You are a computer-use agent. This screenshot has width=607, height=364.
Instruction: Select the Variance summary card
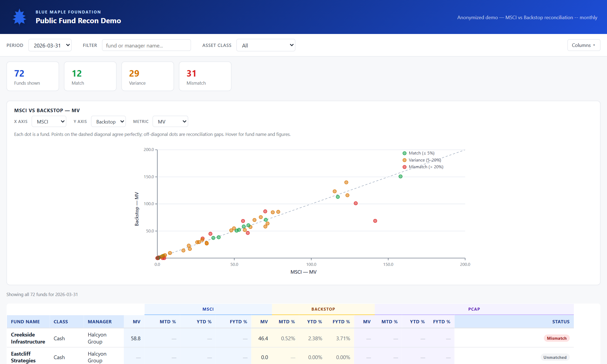pos(148,76)
